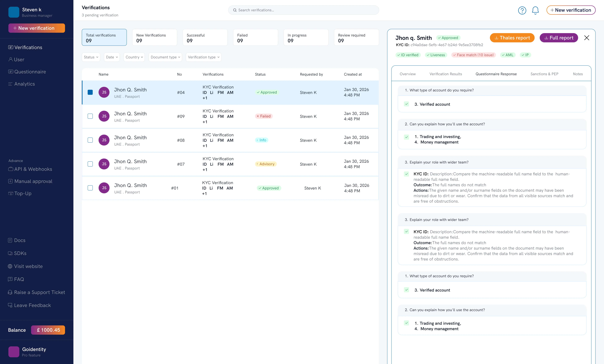This screenshot has height=364, width=604.
Task: Expand the Country filter dropdown
Action: coord(134,57)
